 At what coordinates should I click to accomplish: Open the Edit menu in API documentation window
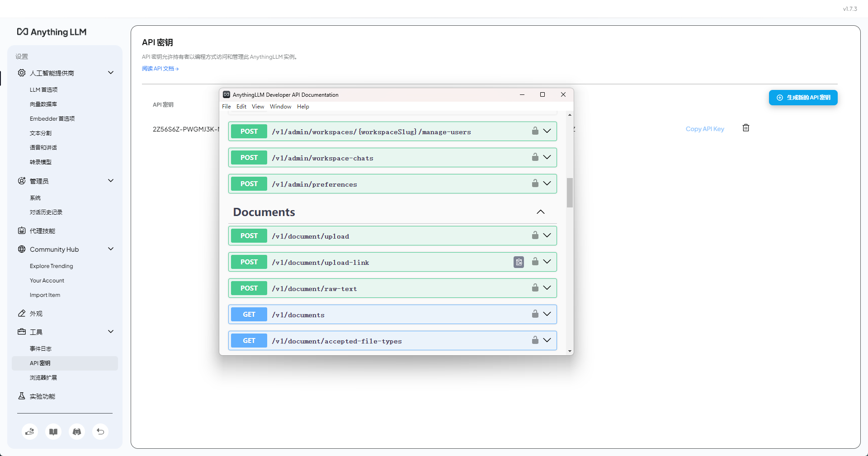[x=241, y=106]
